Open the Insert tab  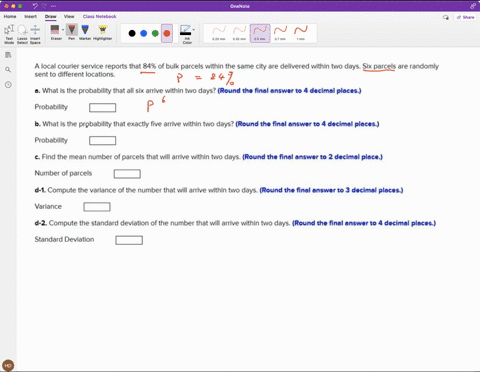30,16
